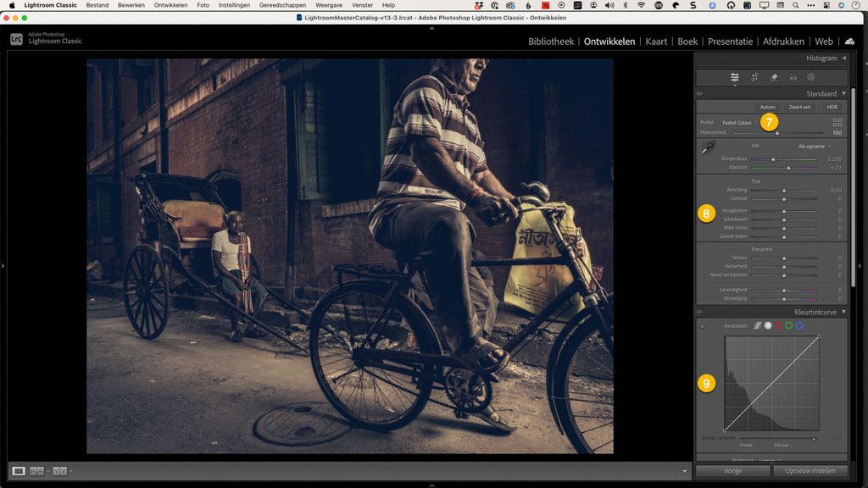Open the Ontwikkelen menu
868x488 pixels.
170,5
